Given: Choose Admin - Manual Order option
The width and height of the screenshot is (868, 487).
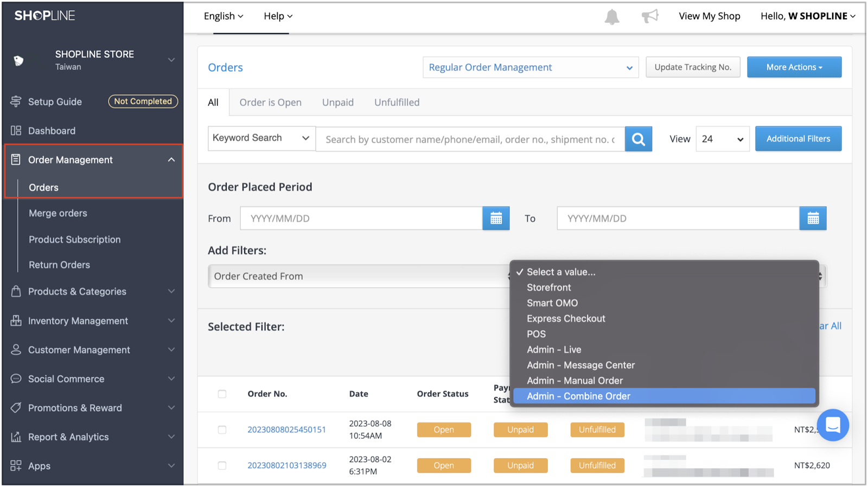Looking at the screenshot, I should [x=663, y=381].
